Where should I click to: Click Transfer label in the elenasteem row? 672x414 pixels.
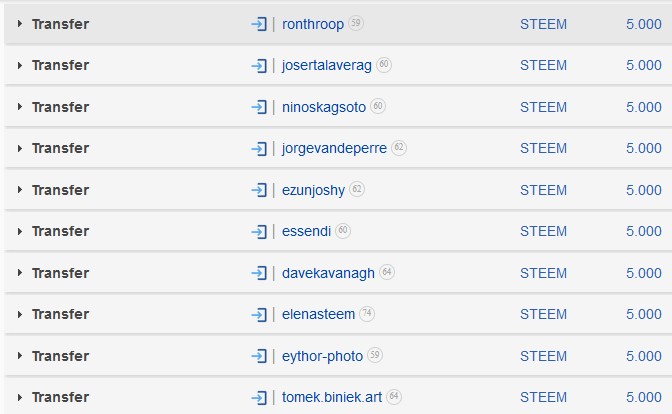click(x=60, y=314)
